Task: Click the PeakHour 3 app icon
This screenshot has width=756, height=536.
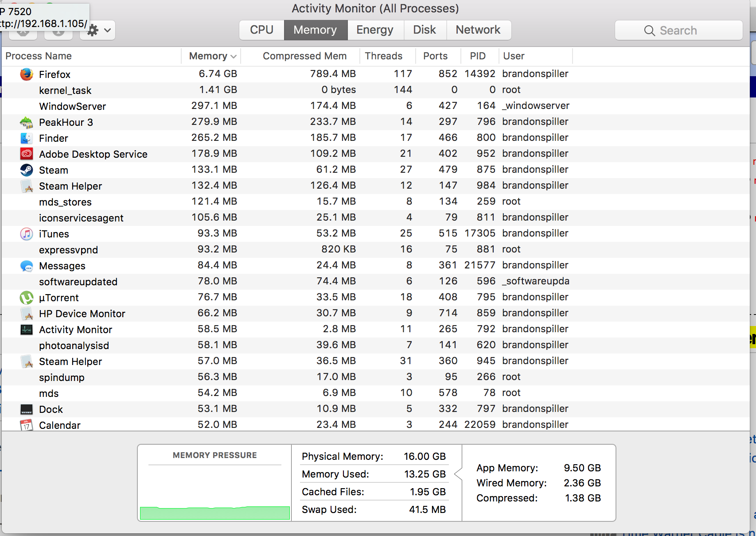Action: click(27, 122)
